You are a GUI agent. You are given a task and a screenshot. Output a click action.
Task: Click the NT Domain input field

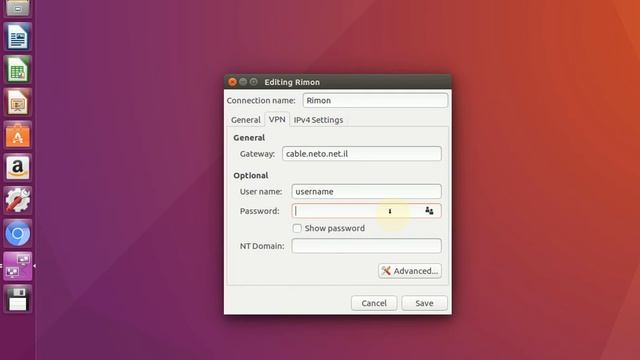[367, 246]
